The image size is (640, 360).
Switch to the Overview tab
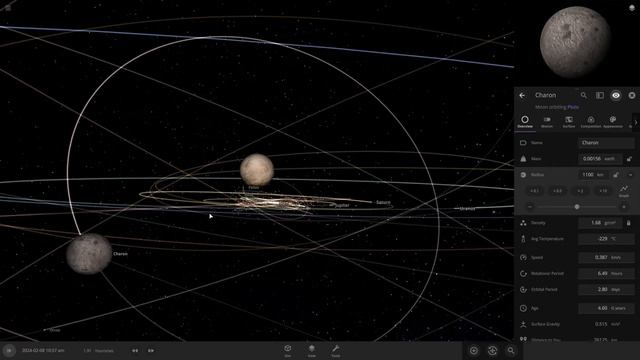(x=525, y=122)
